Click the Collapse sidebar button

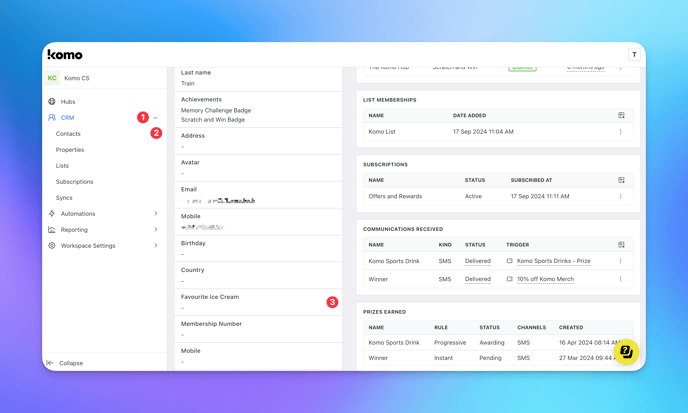tap(65, 363)
